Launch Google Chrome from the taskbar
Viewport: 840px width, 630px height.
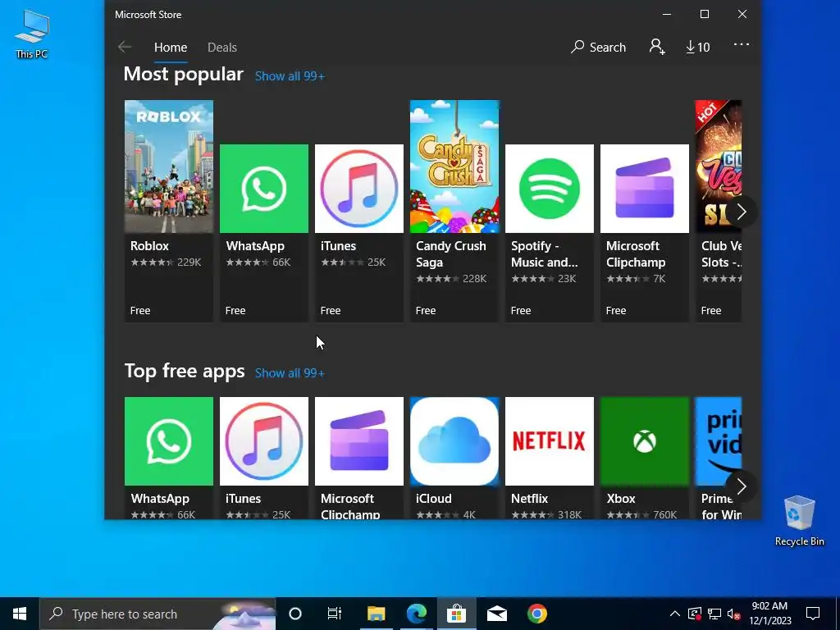tap(536, 614)
